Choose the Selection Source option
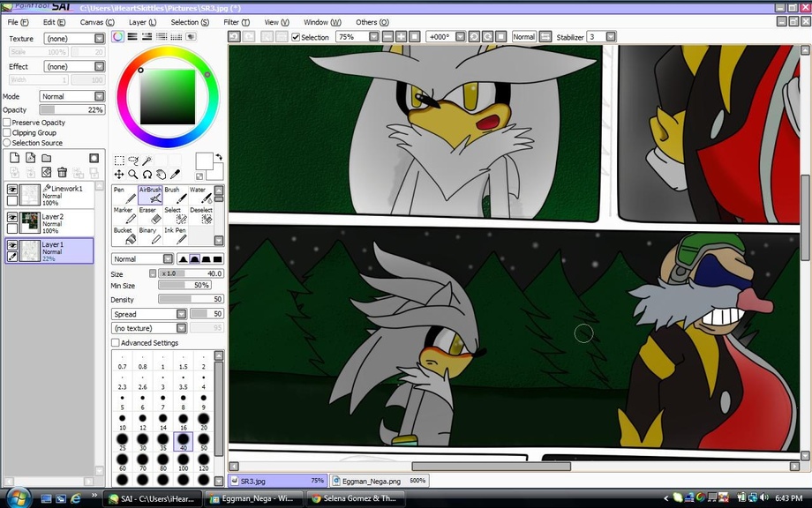 click(x=7, y=143)
